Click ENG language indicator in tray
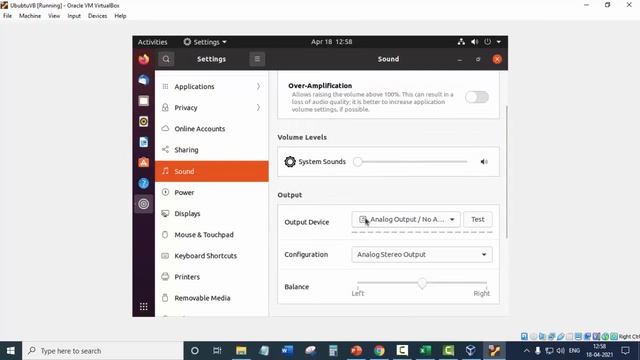 click(574, 351)
